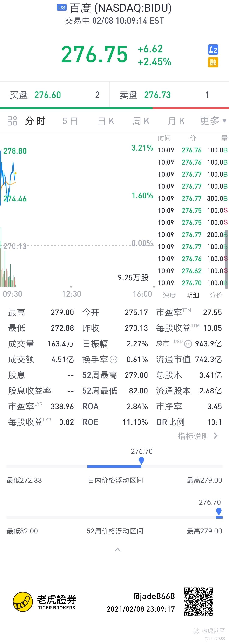Tap the 市净率 3.45 value

[215, 407]
